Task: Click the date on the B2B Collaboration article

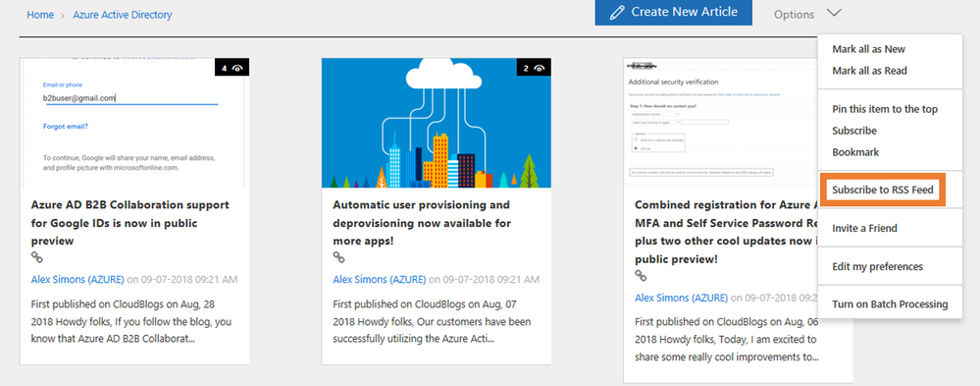Action: tap(189, 280)
